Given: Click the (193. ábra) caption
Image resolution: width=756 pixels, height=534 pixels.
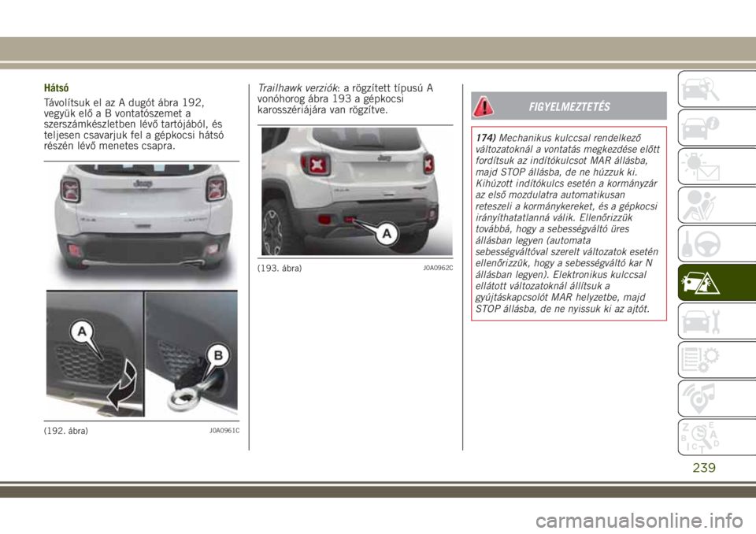Looking at the screenshot, I should [280, 269].
